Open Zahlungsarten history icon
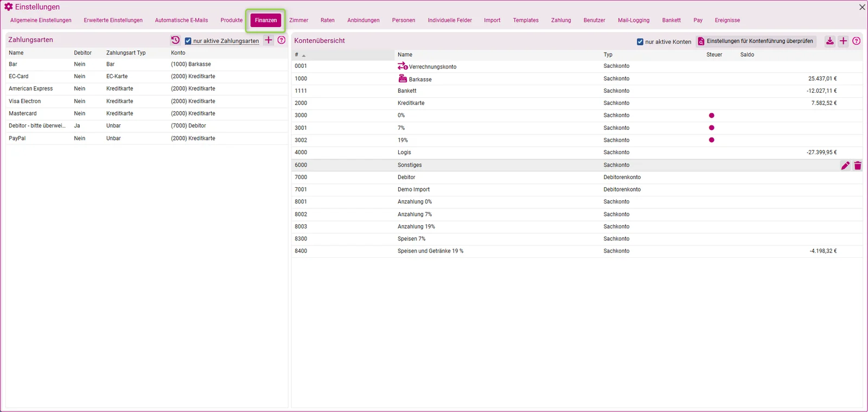The width and height of the screenshot is (868, 412). pos(175,40)
